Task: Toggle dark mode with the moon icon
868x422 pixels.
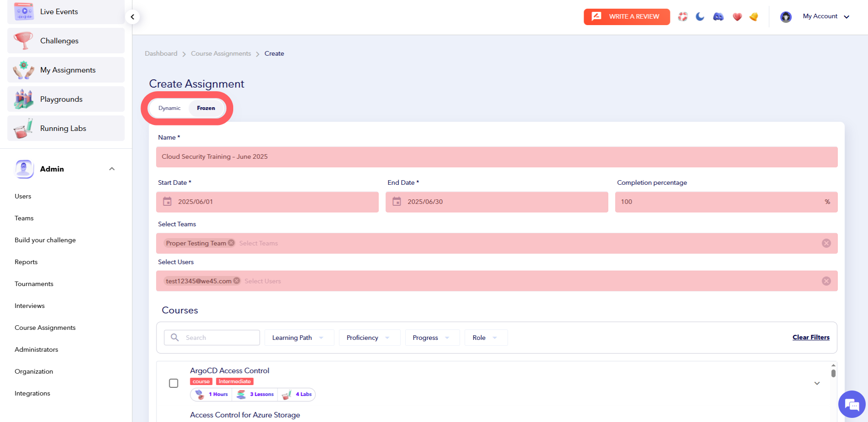Action: pos(700,17)
